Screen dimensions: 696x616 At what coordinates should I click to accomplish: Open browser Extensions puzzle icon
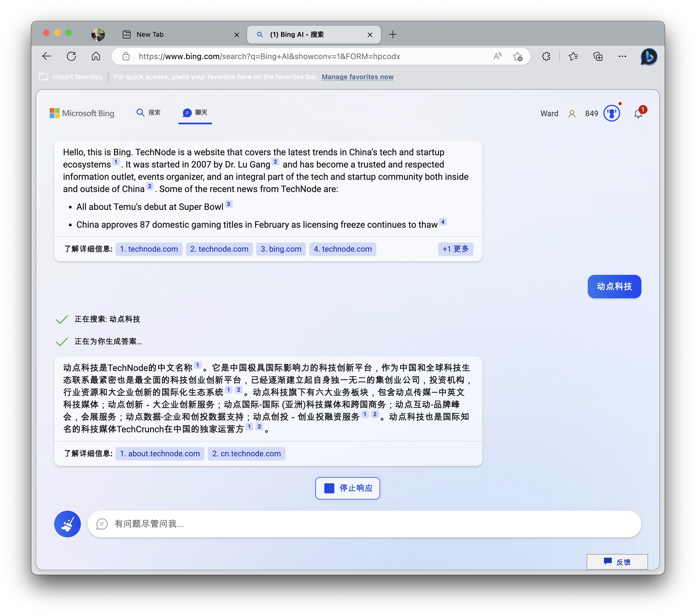(x=546, y=57)
